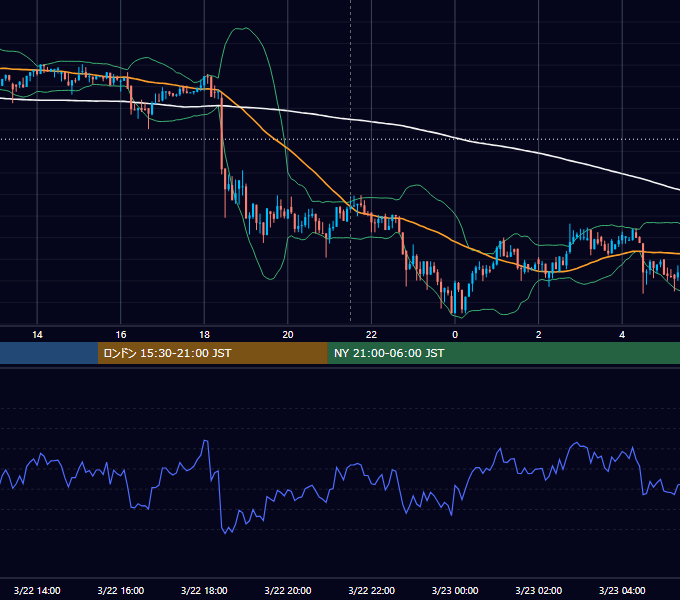Click the 3/23 00:00 time label
The image size is (680, 600).
point(455,590)
